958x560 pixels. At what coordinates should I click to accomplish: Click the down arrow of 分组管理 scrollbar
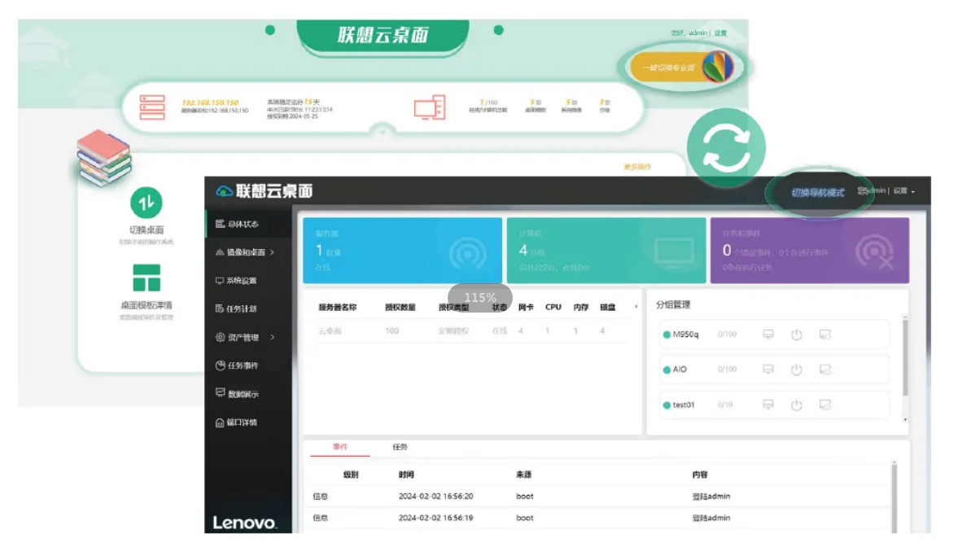click(905, 420)
